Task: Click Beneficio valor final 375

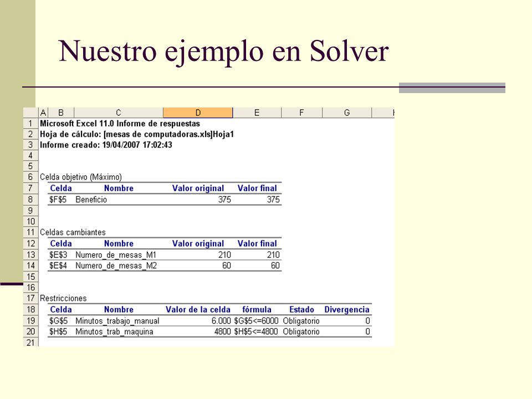Action: pos(273,199)
